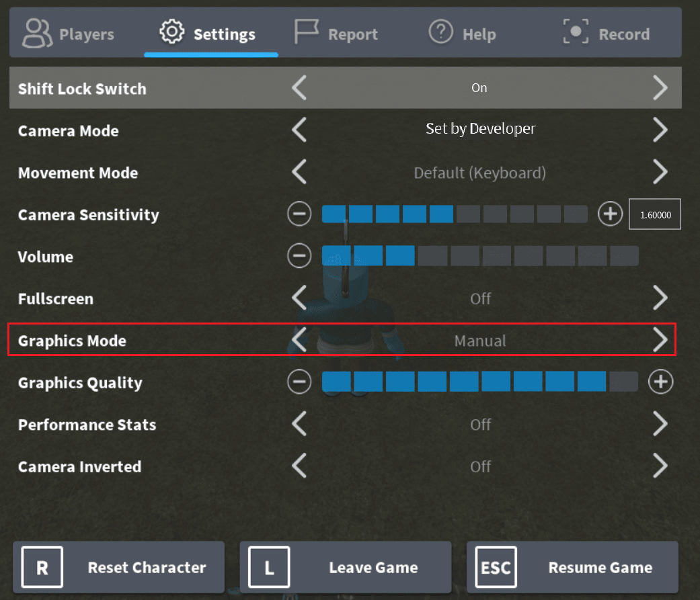
Task: Cycle Camera Mode to next option
Action: (x=660, y=130)
